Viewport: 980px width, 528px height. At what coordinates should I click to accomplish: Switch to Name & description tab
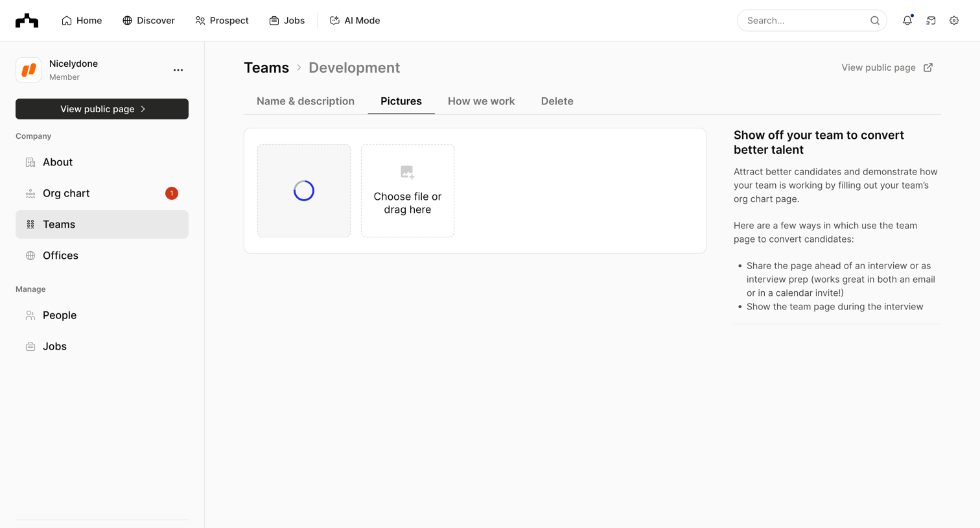(305, 101)
